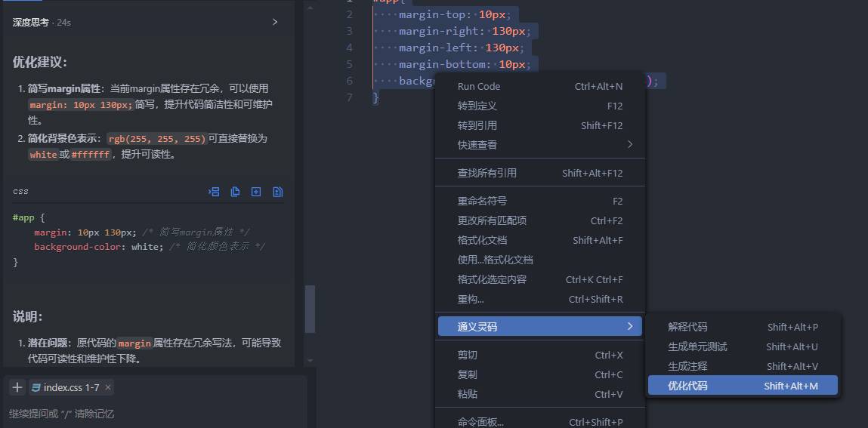
Task: Click the css language label of the code block
Action: (x=20, y=191)
